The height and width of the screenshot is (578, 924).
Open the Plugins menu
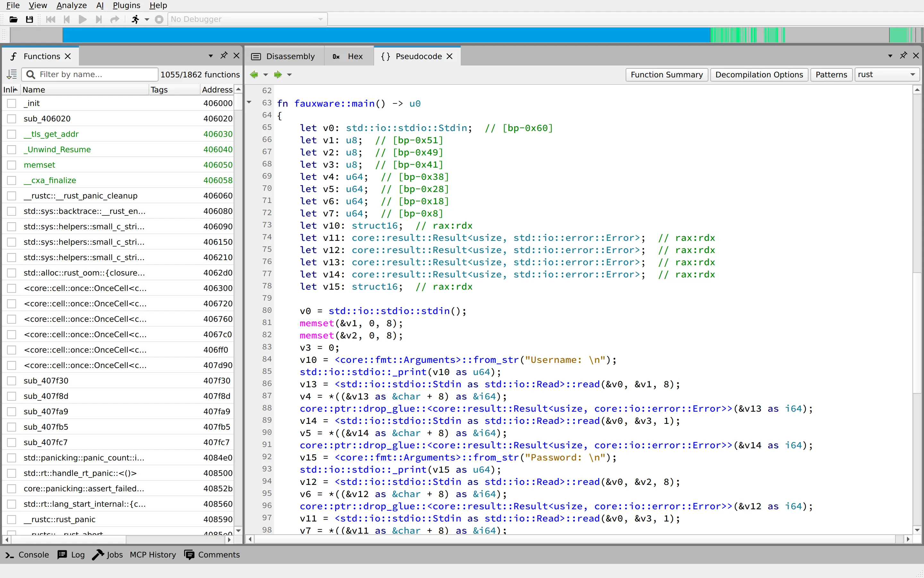click(126, 5)
